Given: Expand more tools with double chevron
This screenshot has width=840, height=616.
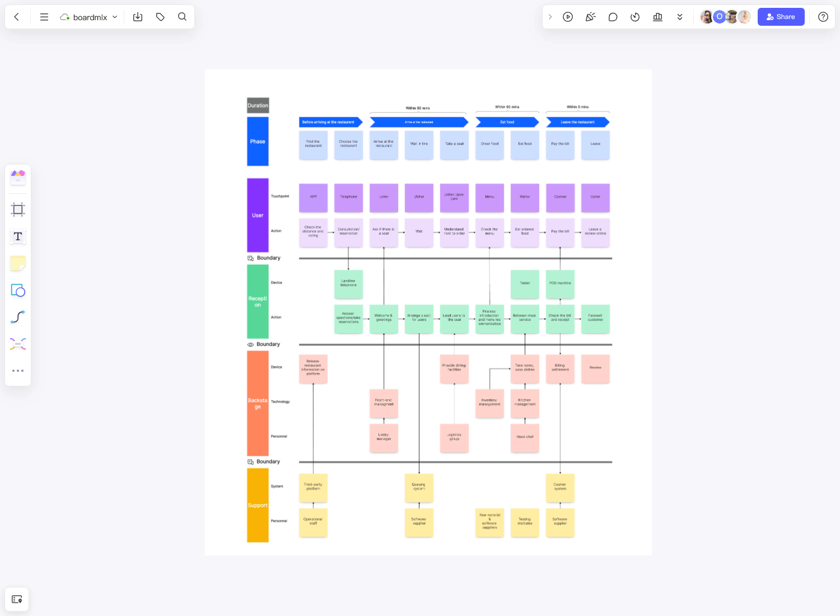Looking at the screenshot, I should click(x=680, y=17).
